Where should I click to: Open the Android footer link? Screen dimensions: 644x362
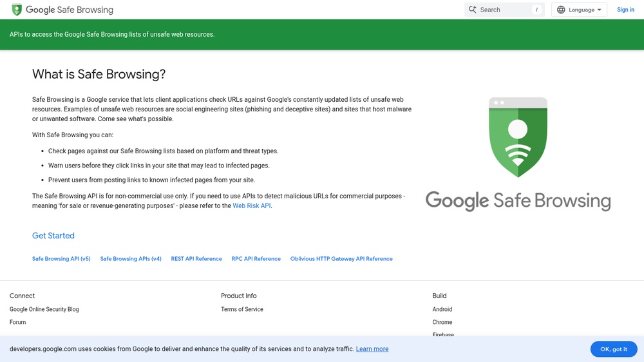(x=442, y=309)
